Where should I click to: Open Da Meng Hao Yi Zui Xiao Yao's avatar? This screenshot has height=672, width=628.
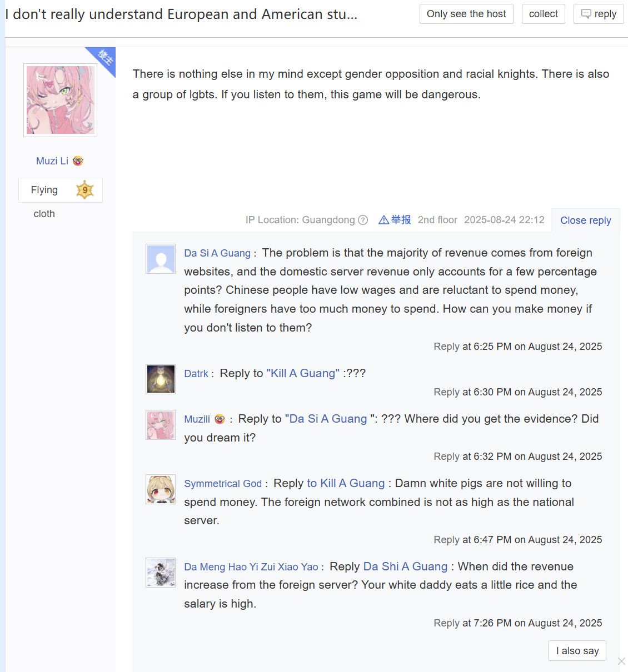coord(161,573)
